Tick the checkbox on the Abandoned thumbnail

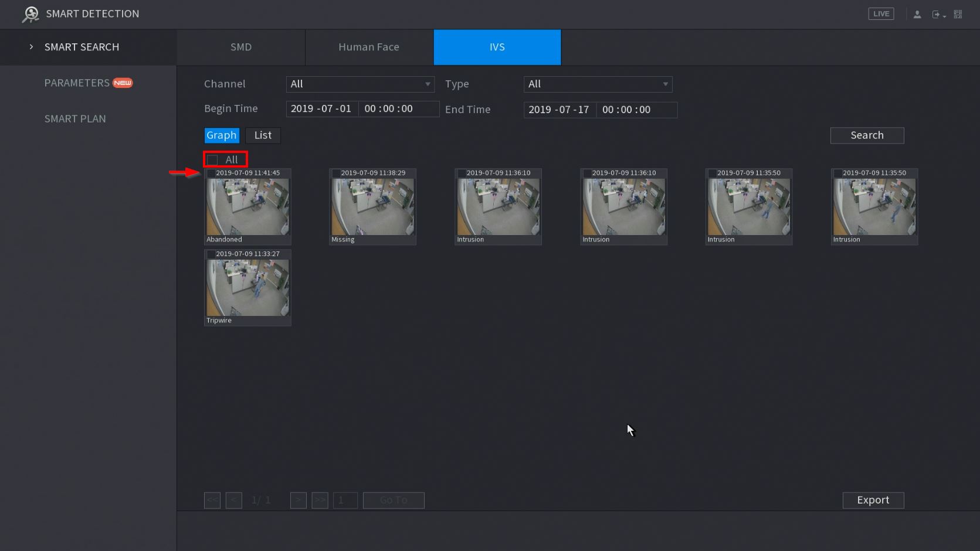point(211,174)
